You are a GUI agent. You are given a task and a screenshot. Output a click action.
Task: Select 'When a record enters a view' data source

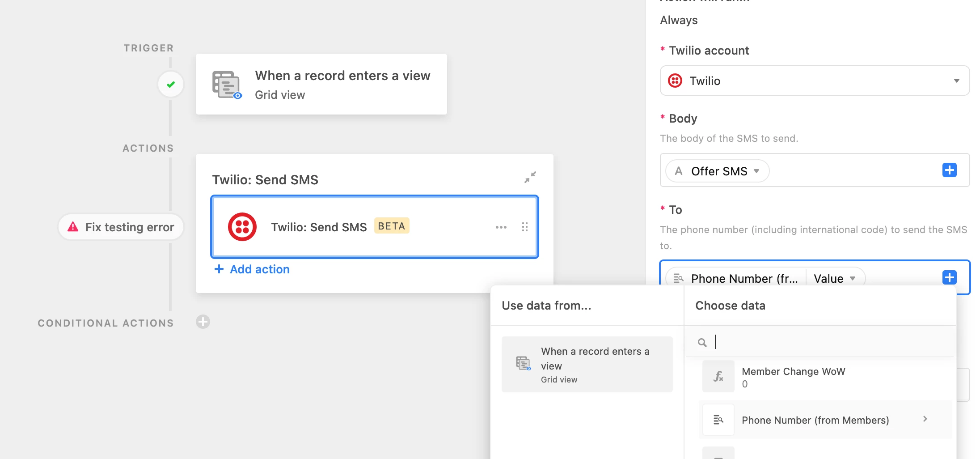tap(587, 364)
